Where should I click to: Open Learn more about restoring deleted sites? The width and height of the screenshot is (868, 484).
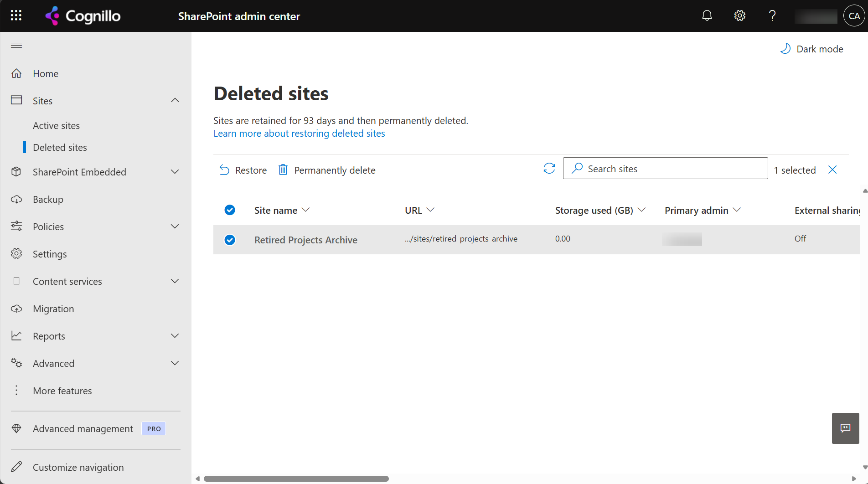coord(299,133)
